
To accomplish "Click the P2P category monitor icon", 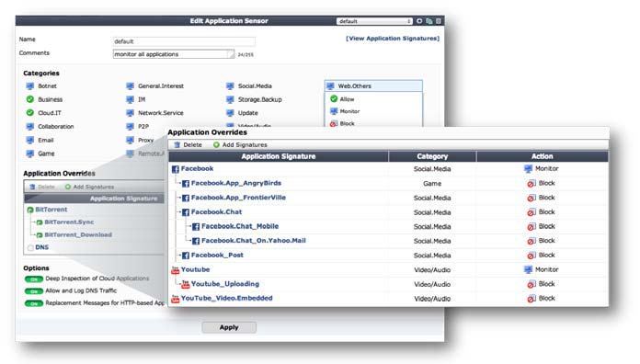I will pos(130,127).
